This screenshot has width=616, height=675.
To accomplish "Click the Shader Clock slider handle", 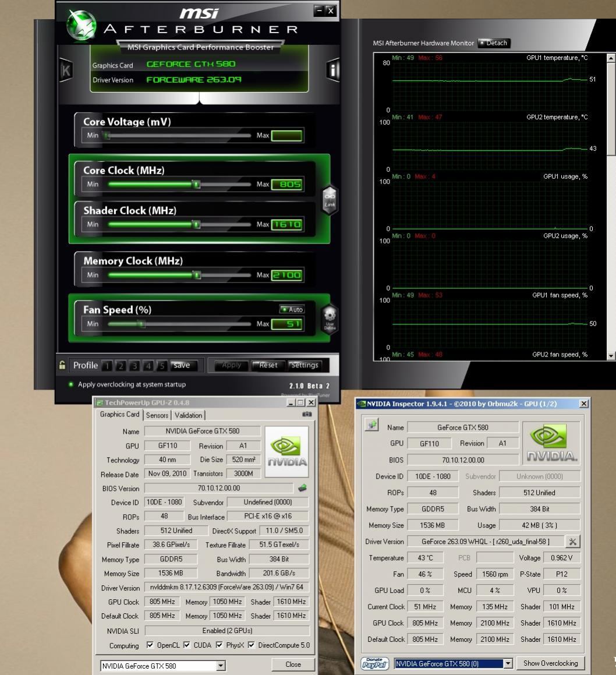I will point(196,225).
